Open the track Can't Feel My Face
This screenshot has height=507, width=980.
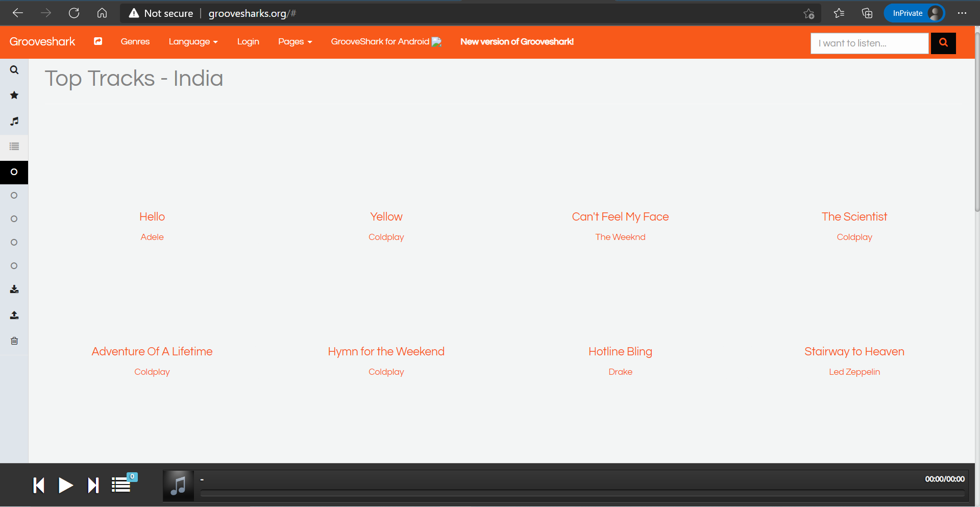tap(620, 216)
